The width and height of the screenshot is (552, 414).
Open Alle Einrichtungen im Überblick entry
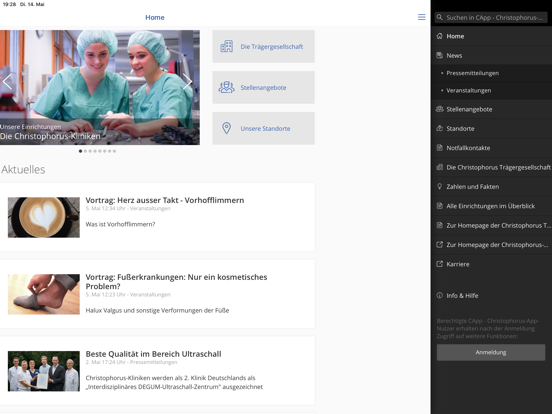click(491, 206)
